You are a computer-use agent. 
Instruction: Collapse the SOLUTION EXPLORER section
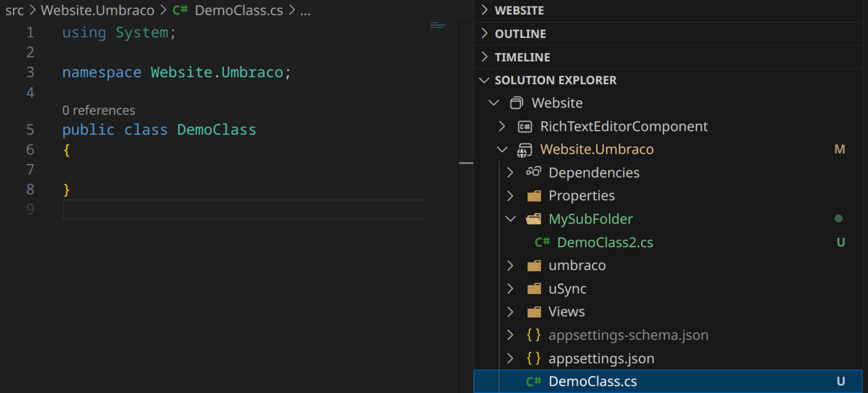click(x=485, y=80)
